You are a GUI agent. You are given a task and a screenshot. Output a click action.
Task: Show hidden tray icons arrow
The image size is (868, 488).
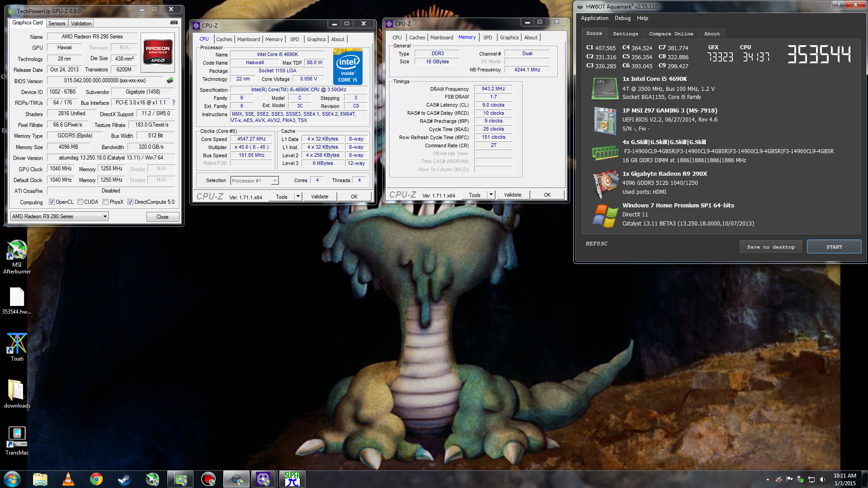point(768,479)
